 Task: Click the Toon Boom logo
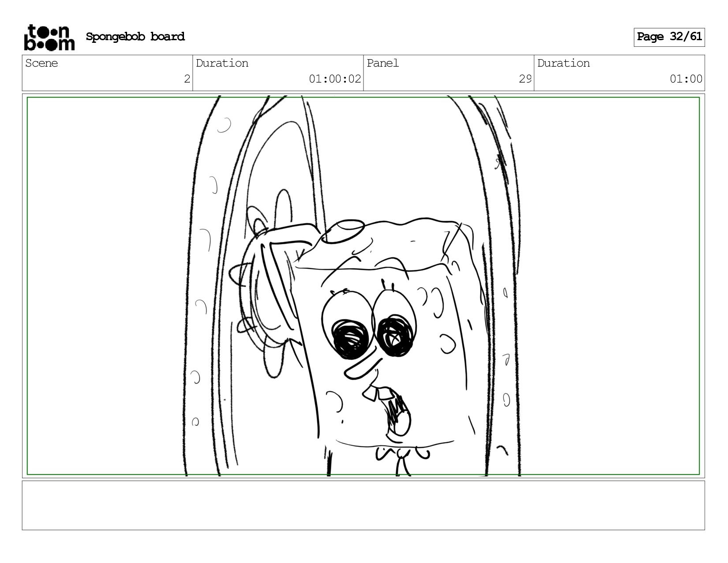tap(49, 38)
